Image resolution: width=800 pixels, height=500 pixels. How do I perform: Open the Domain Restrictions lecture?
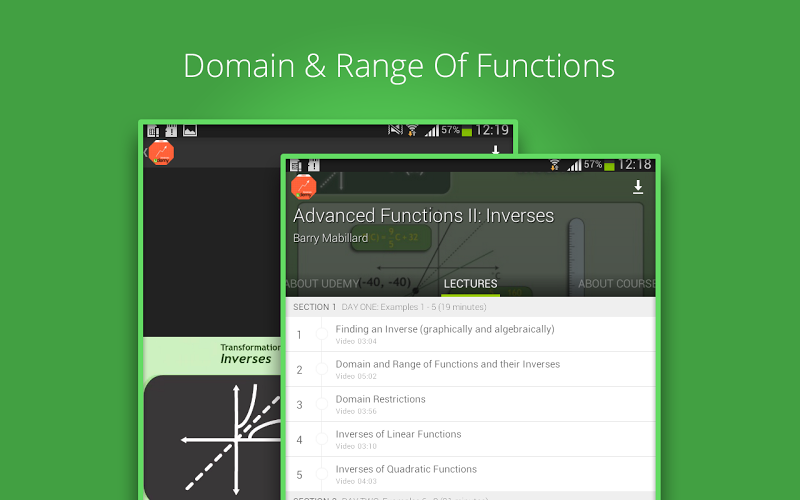pos(470,405)
